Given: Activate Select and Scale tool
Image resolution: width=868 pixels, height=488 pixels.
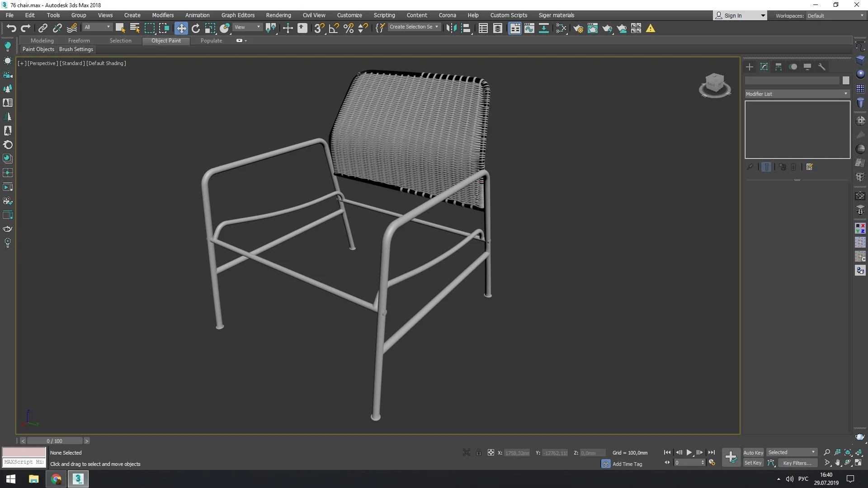Looking at the screenshot, I should click(210, 28).
